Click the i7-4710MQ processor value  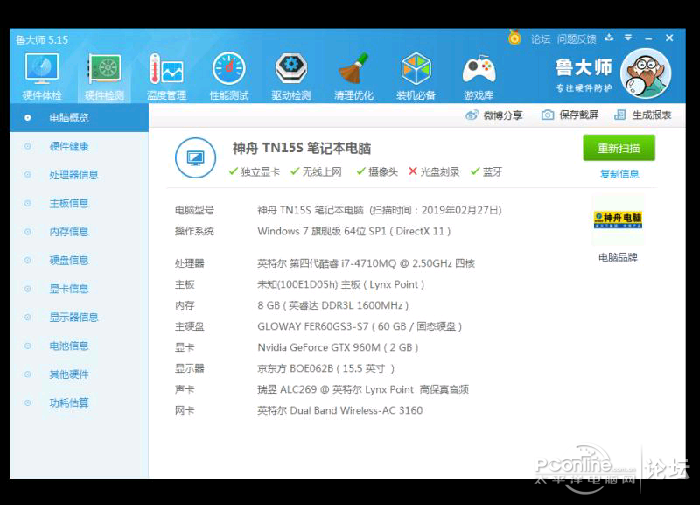click(366, 264)
